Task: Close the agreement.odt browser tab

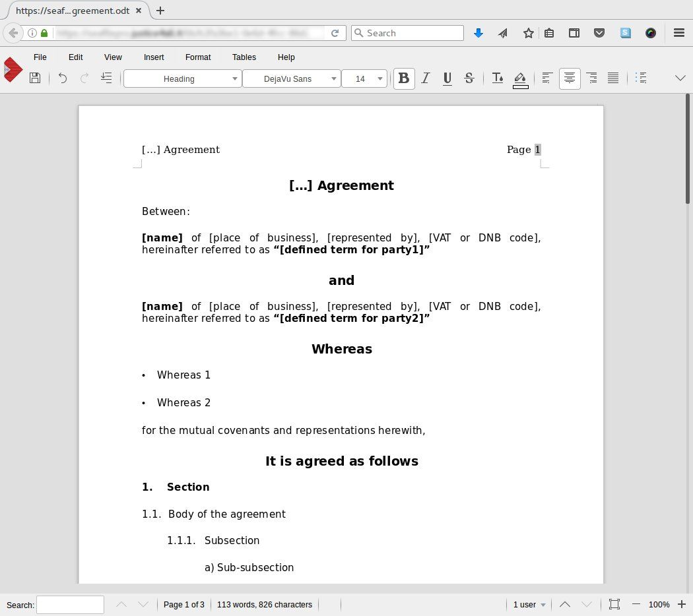Action: click(139, 11)
